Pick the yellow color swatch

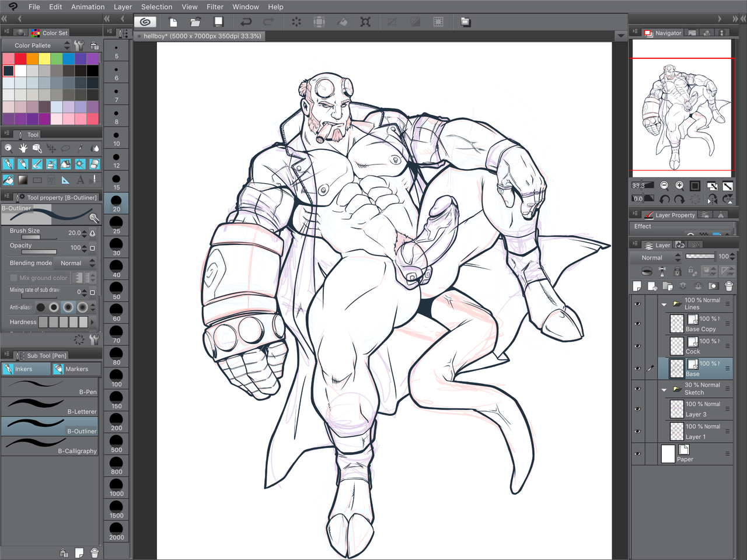44,58
